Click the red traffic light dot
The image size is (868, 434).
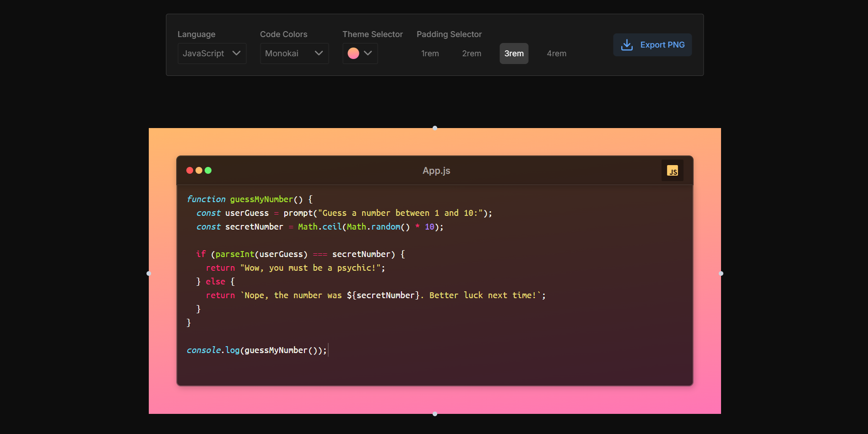point(190,170)
